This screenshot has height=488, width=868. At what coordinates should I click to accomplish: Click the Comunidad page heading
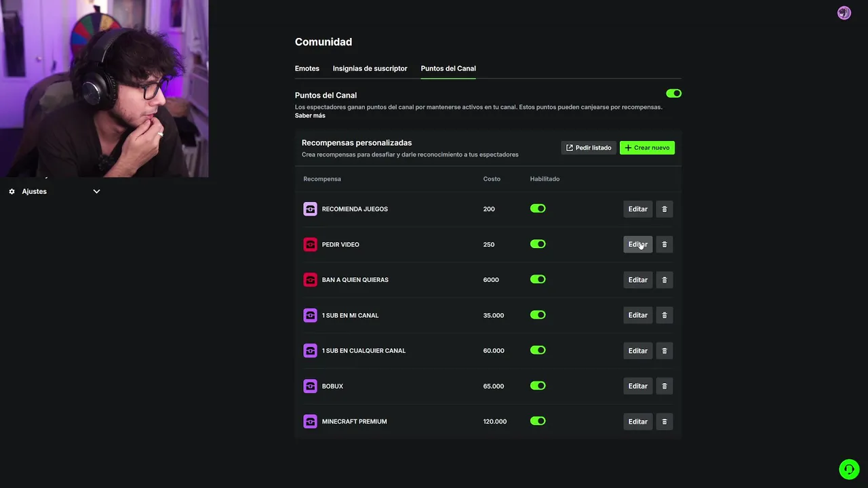coord(323,42)
